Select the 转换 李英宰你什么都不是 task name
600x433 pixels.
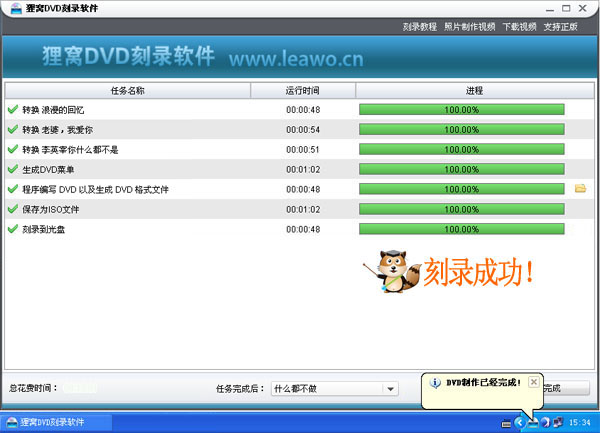click(x=70, y=150)
